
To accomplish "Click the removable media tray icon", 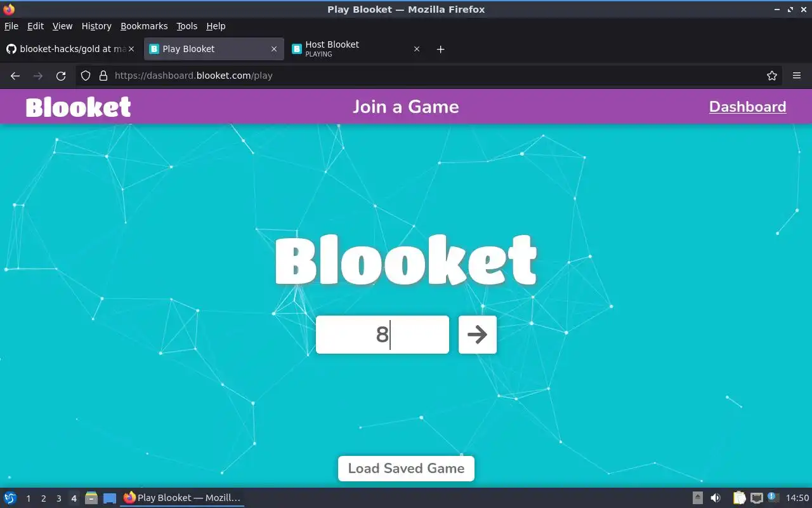I will pos(697,498).
